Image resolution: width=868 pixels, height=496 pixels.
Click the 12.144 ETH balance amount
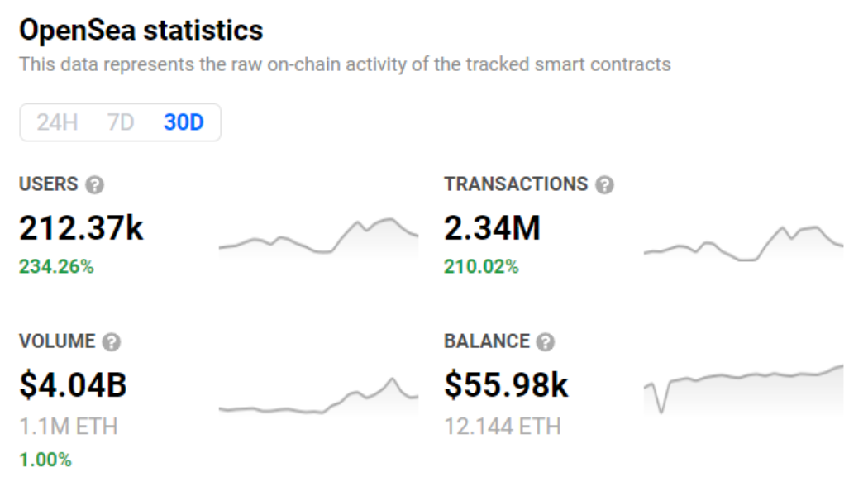pyautogui.click(x=503, y=427)
